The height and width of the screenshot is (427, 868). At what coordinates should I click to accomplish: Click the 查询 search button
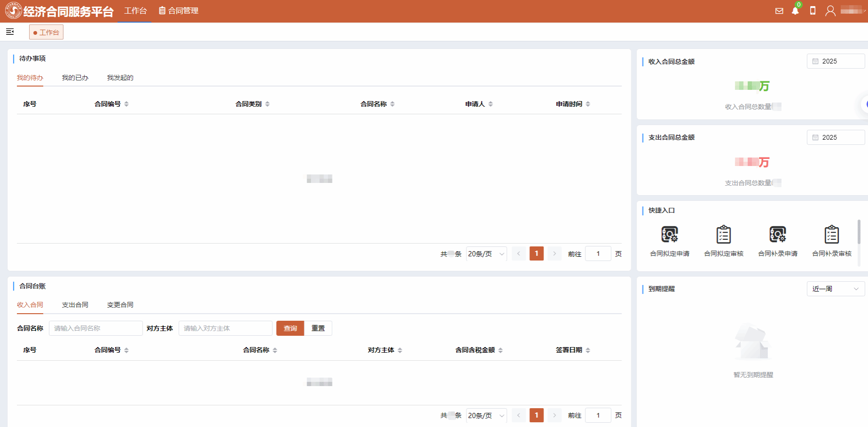click(290, 328)
